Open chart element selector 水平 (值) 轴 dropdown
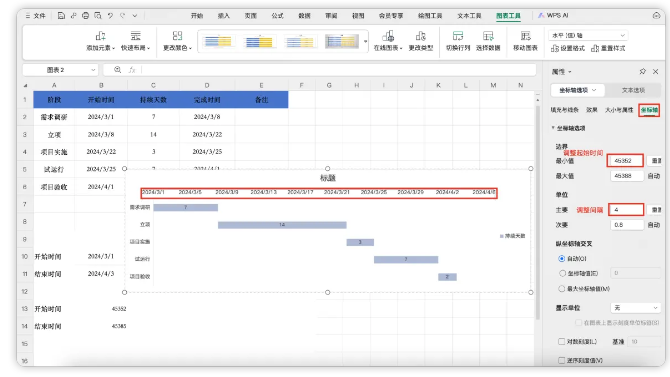 (588, 35)
